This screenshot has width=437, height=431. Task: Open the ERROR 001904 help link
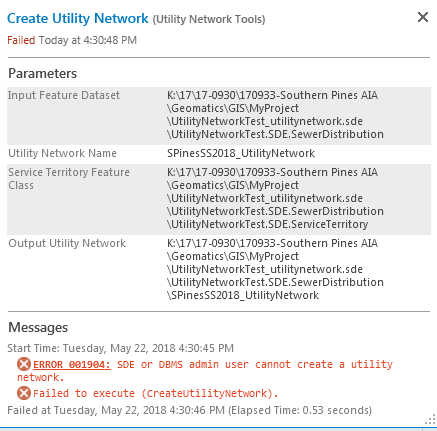72,364
